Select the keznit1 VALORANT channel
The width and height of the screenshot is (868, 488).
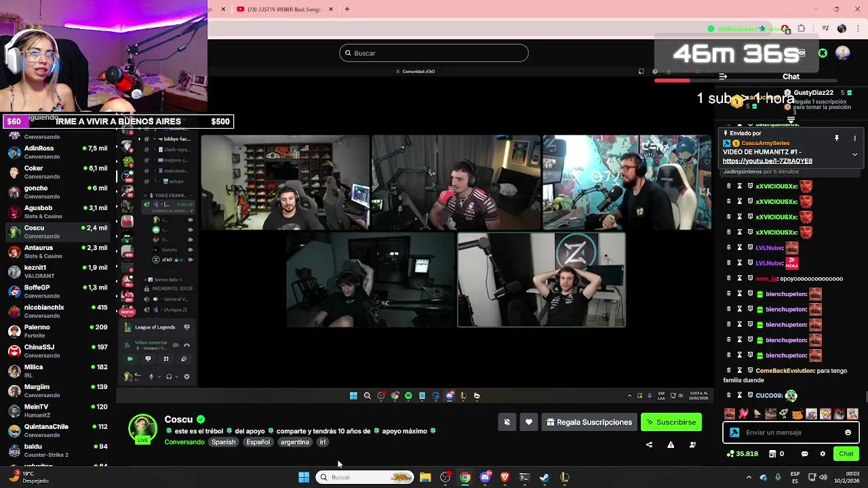pos(58,272)
